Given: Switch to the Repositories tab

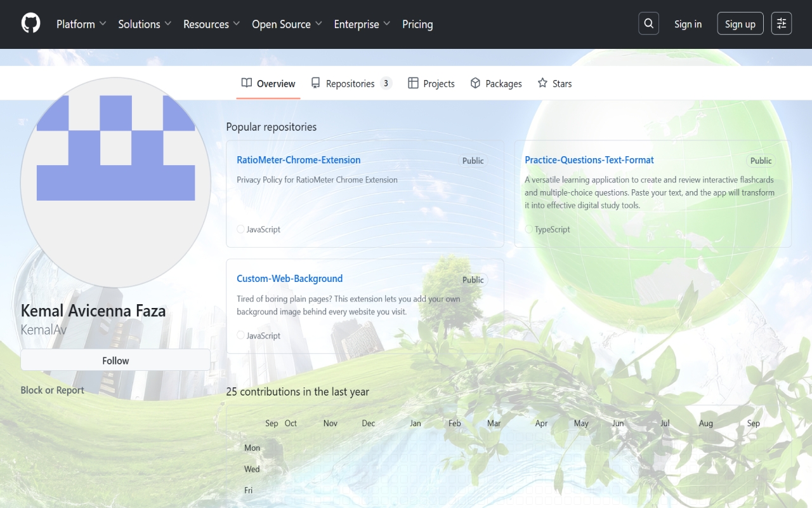Looking at the screenshot, I should [350, 83].
